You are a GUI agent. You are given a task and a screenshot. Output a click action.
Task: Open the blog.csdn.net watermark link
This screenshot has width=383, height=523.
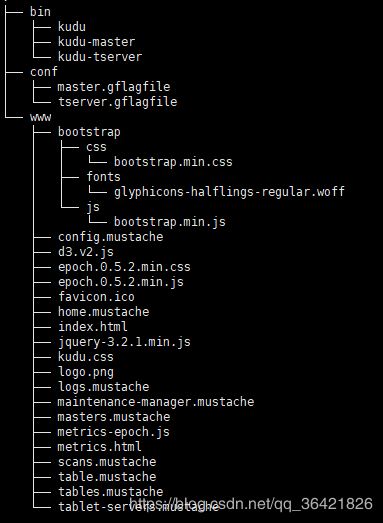point(251,504)
